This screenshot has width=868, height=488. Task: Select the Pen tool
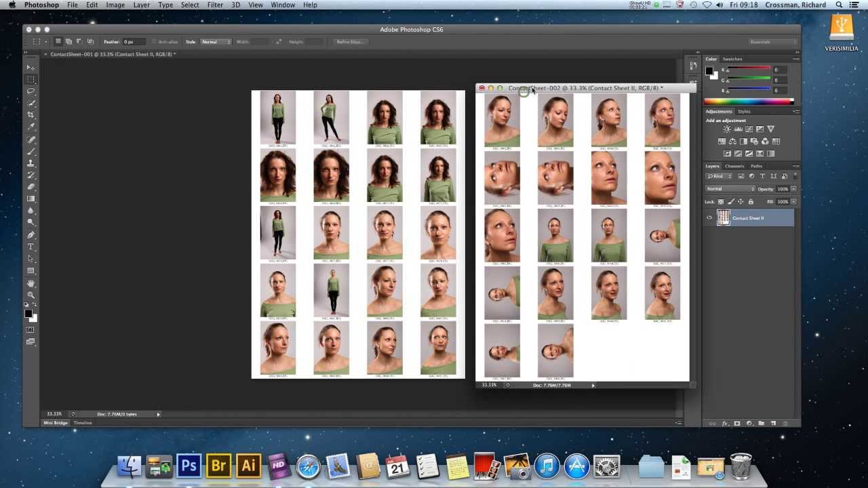pos(31,235)
